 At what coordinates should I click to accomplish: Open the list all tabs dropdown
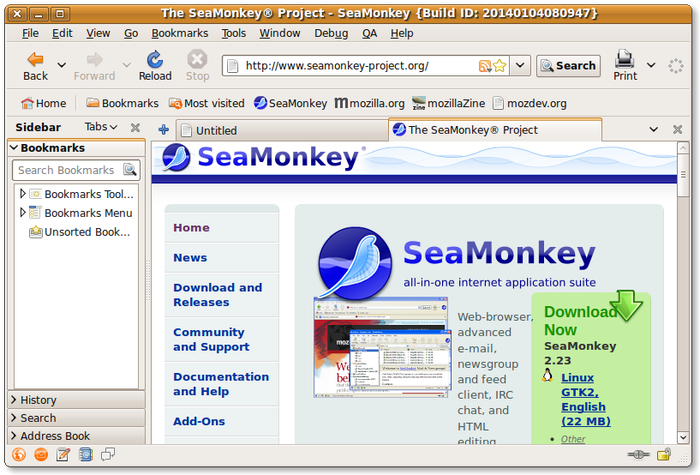point(654,129)
